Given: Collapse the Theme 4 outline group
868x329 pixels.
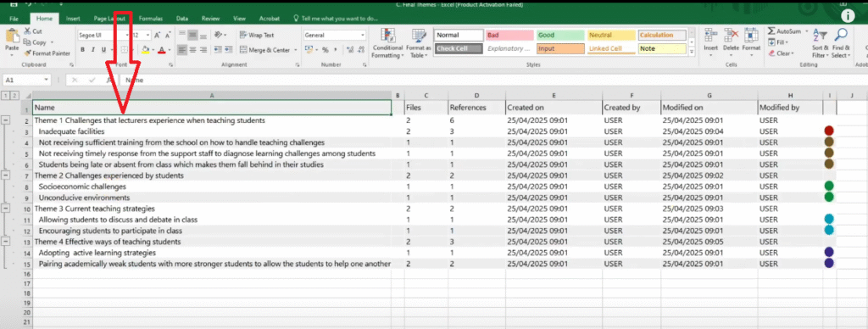Looking at the screenshot, I should [6, 242].
